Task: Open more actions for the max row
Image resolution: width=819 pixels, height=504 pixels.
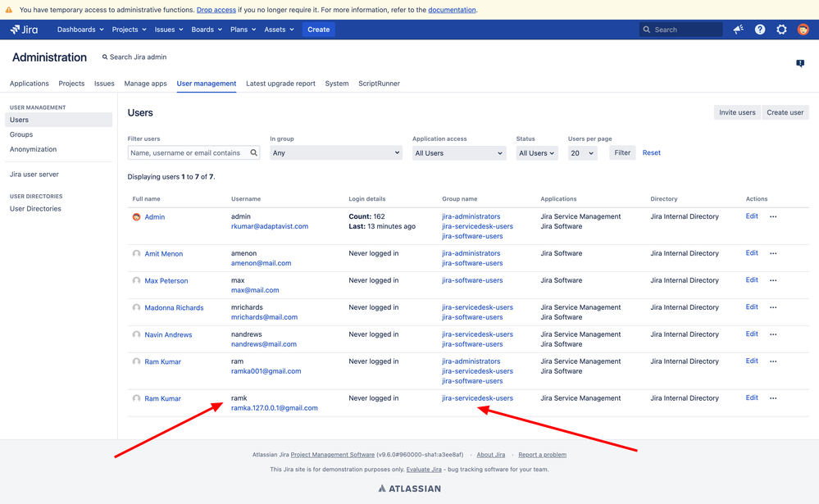Action: point(773,280)
